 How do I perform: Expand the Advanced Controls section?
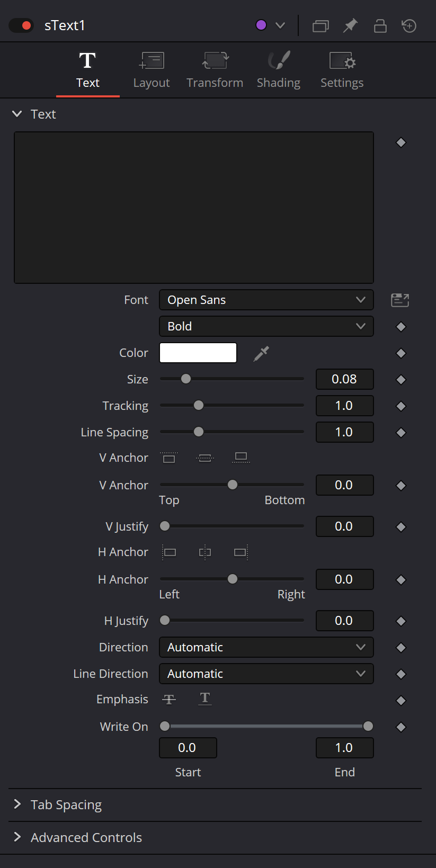click(x=17, y=837)
